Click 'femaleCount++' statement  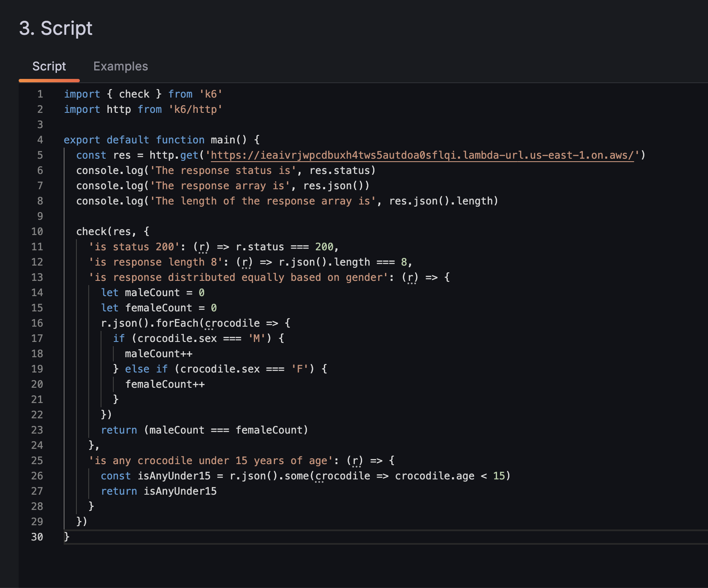click(x=165, y=384)
